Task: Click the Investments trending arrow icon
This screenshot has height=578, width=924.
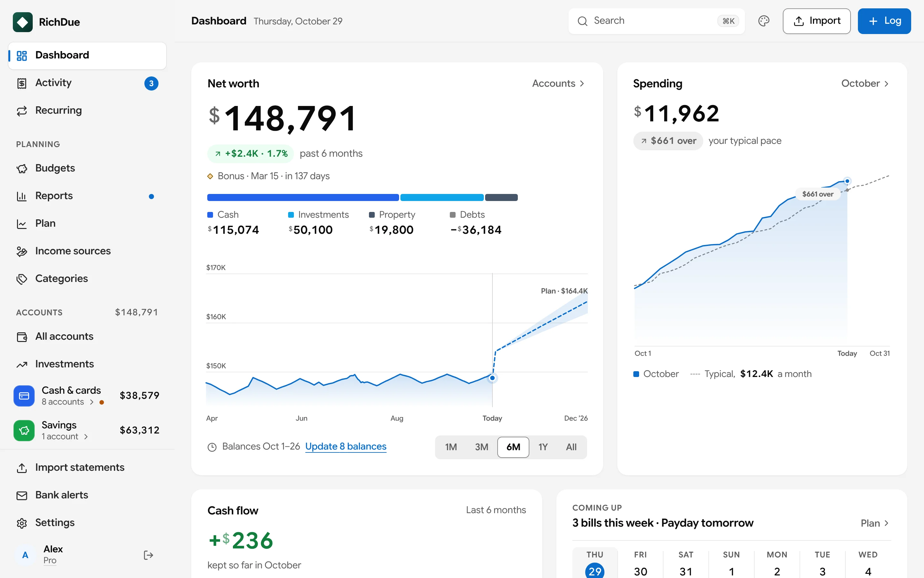Action: [22, 364]
